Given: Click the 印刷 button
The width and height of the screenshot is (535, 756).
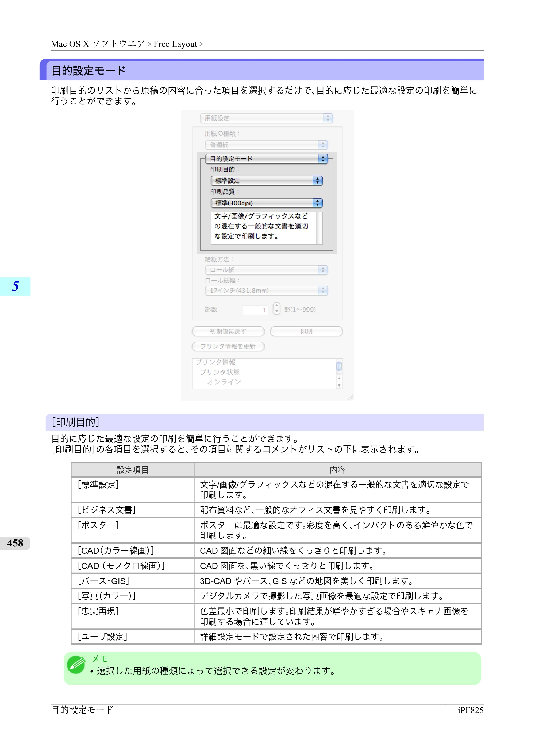Looking at the screenshot, I should pos(306,331).
